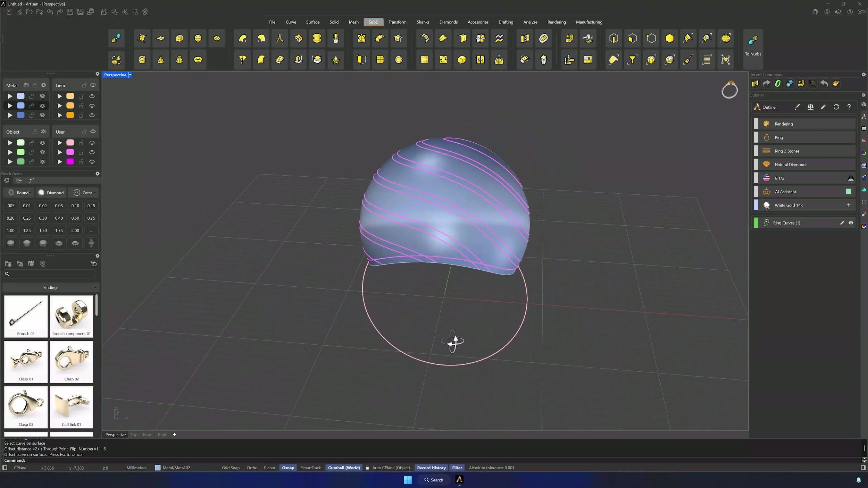This screenshot has width=868, height=488.
Task: Open the Round gem shape dropdown
Action: click(19, 193)
